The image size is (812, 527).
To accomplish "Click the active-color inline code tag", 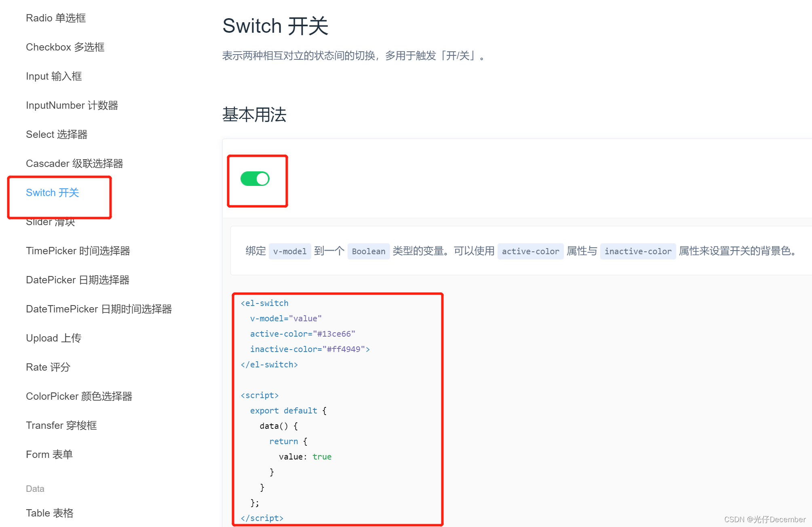I will (x=530, y=251).
